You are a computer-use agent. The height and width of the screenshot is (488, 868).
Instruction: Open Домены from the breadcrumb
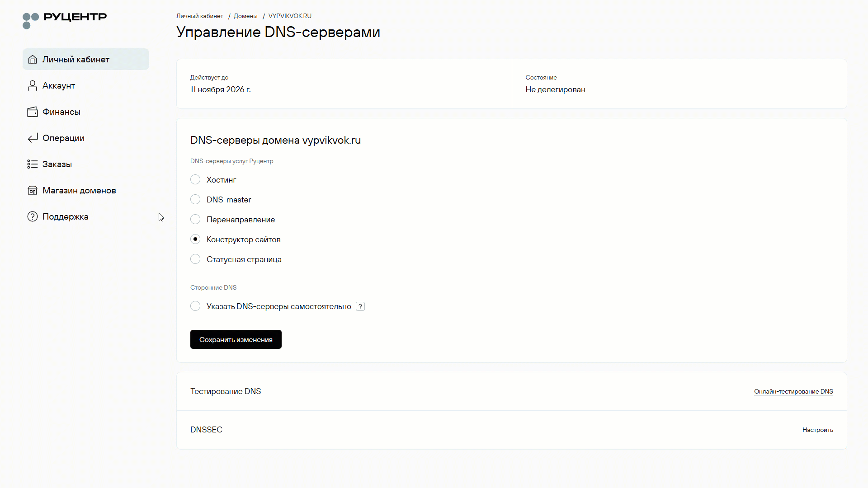(x=245, y=16)
